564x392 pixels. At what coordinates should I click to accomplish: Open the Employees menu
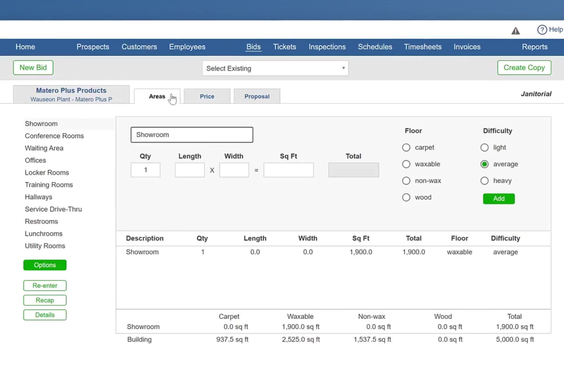[187, 47]
